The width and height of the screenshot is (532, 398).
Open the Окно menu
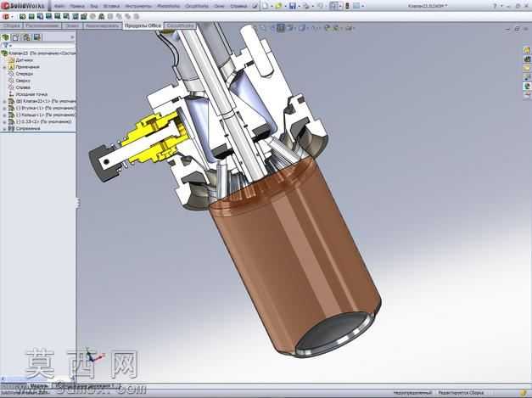pos(220,6)
